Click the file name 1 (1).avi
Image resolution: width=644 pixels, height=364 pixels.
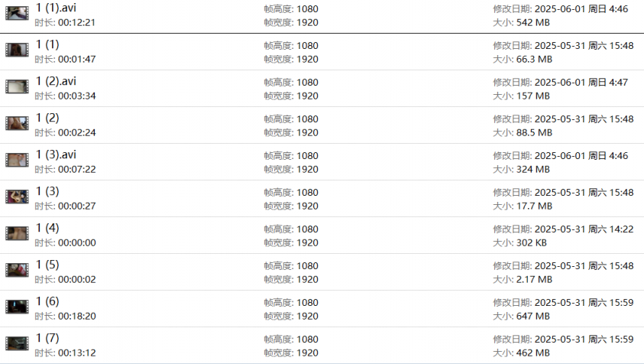coord(56,8)
